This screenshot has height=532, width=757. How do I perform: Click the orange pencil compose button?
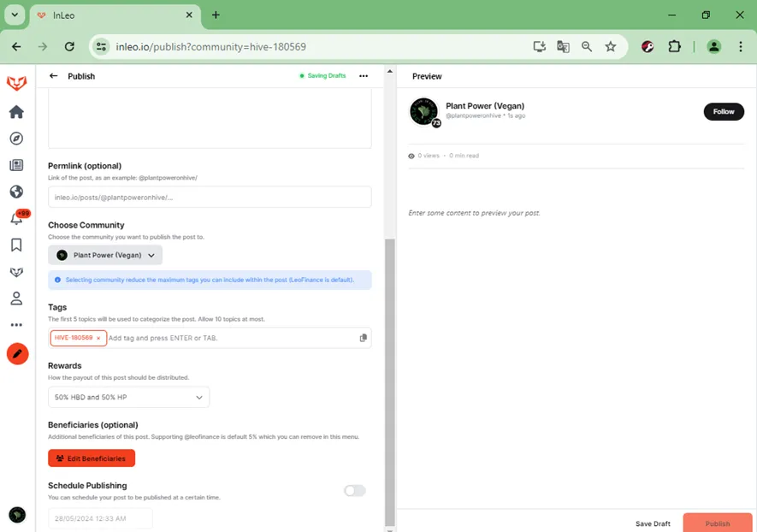tap(17, 354)
